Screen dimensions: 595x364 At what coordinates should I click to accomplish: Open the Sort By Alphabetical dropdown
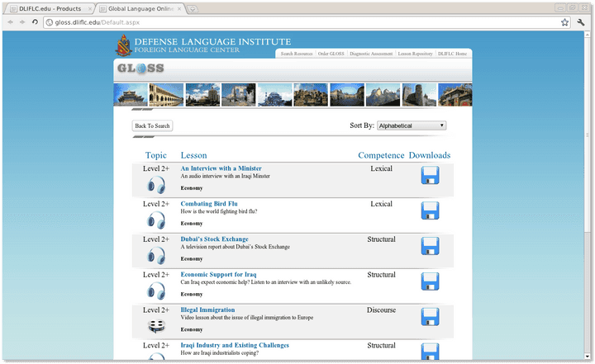[412, 125]
